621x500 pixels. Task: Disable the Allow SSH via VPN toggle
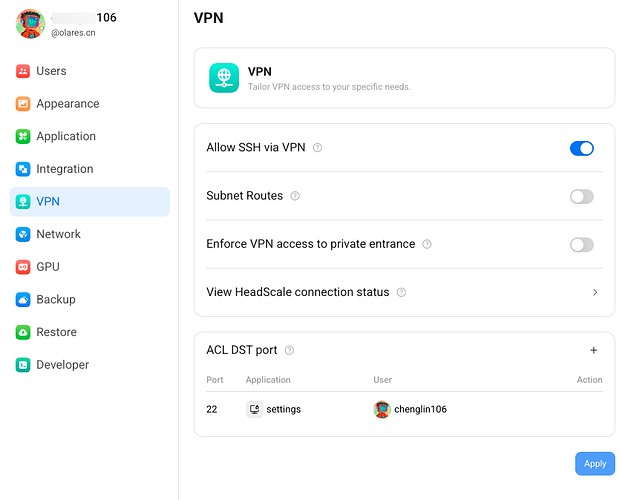[582, 149]
